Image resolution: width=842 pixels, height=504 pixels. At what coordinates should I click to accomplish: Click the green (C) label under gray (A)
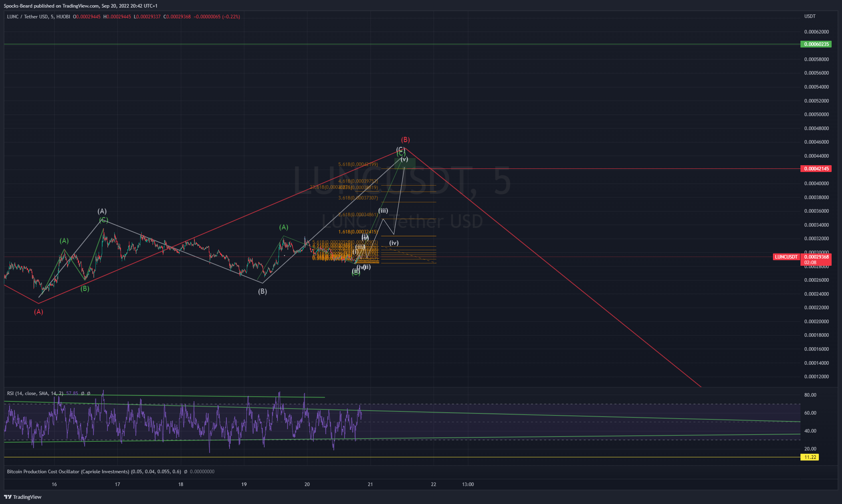tap(103, 220)
